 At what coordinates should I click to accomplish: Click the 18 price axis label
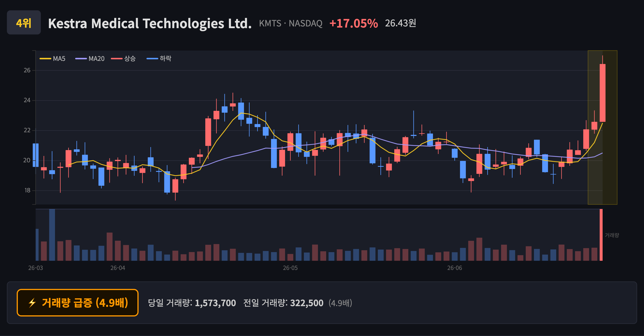(27, 190)
